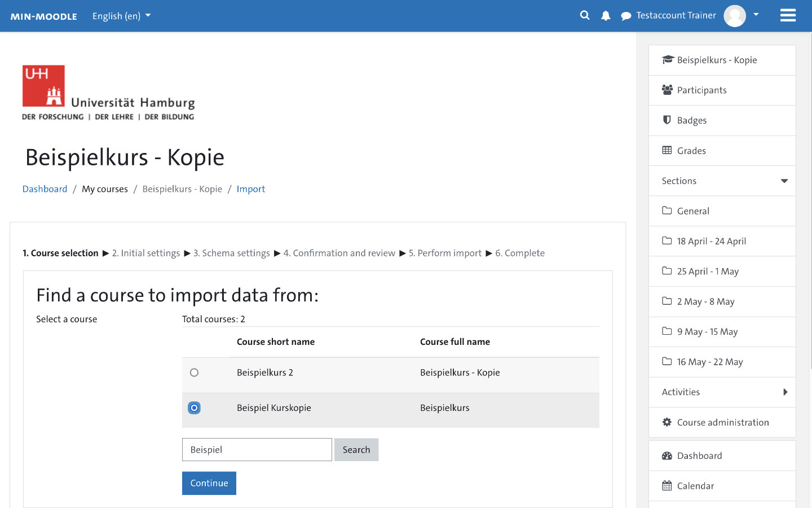This screenshot has height=508, width=812.
Task: Open the search magnifier icon
Action: tap(585, 15)
